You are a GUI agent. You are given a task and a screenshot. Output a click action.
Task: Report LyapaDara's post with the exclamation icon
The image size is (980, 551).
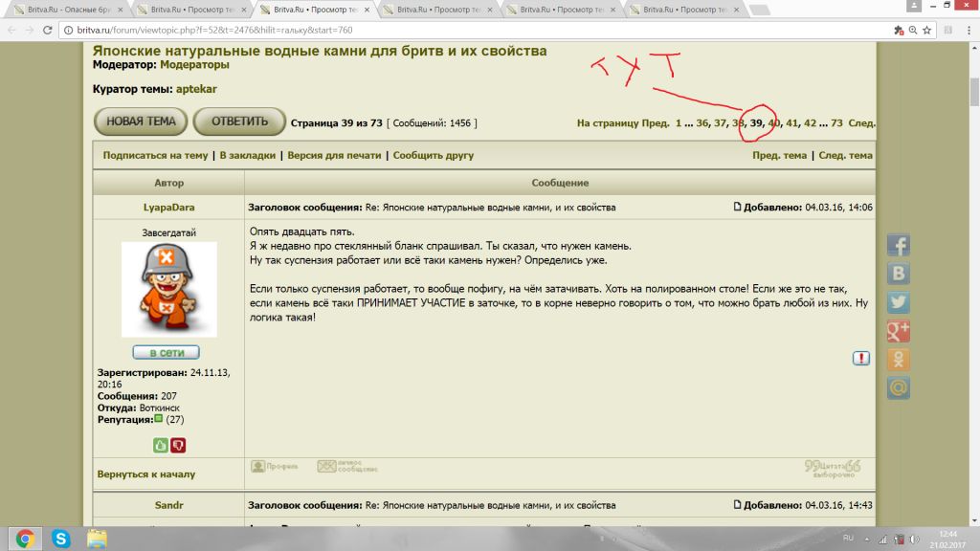tap(860, 358)
